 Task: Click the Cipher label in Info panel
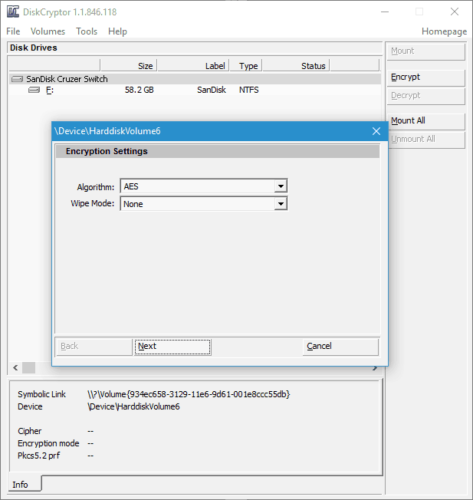click(30, 431)
